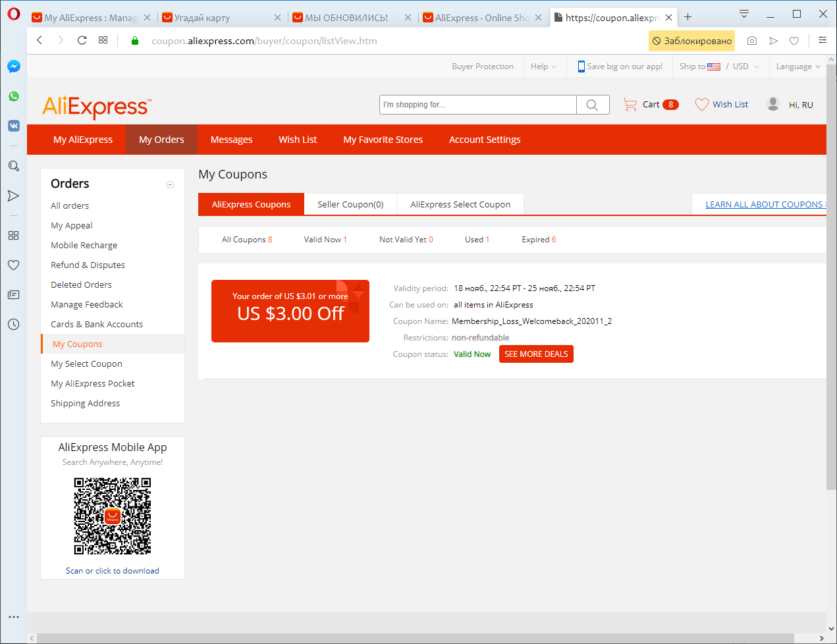Click 'Save big on our app!' link
The width and height of the screenshot is (837, 644).
[x=620, y=67]
